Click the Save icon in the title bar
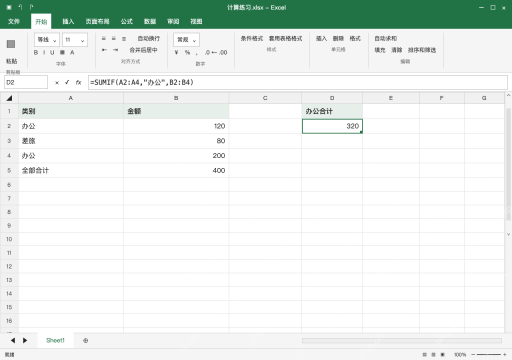This screenshot has width=512, height=360. click(9, 7)
